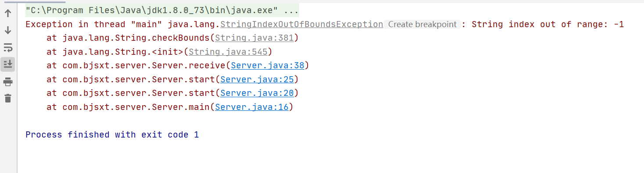Viewport: 644px width, 173px height.
Task: Click the Down the Stack Trace arrow
Action: click(x=8, y=30)
